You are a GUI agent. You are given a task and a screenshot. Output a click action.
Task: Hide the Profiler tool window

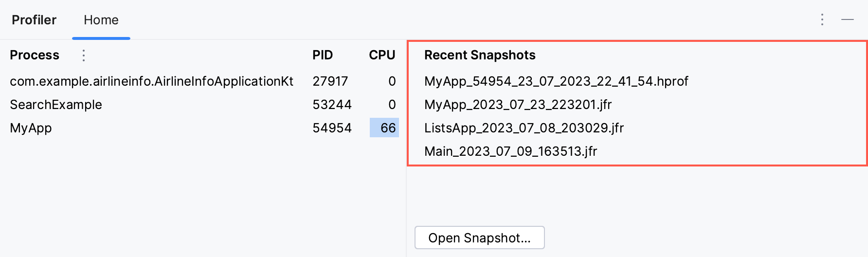coord(848,19)
